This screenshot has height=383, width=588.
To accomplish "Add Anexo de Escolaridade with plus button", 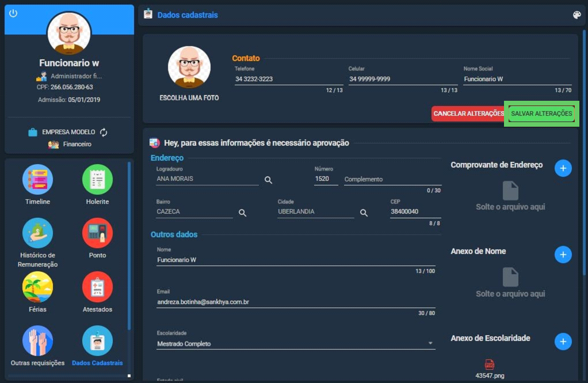I will tap(563, 342).
